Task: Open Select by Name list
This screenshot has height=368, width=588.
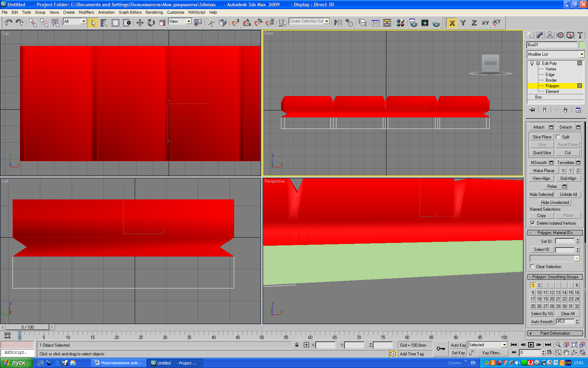Action: point(104,23)
